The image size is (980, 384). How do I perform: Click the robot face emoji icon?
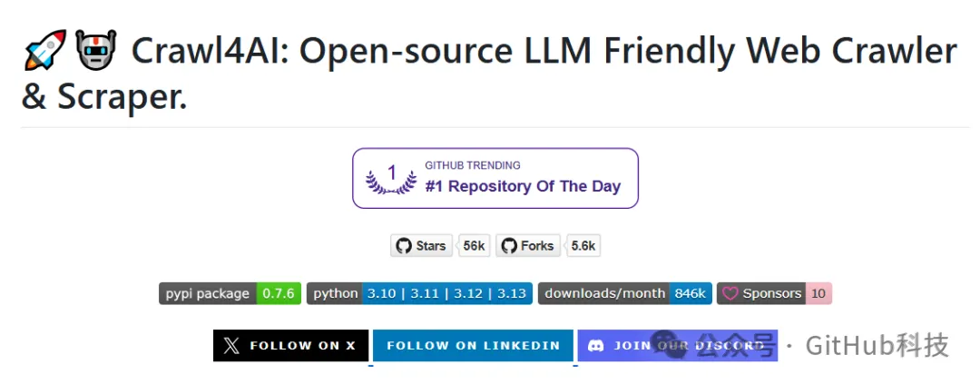pos(95,52)
